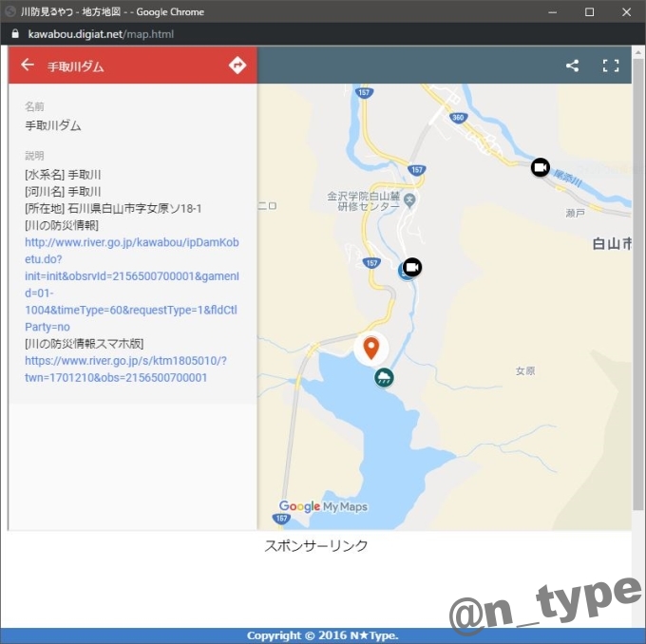Click the route 360 shield on the map

(459, 118)
